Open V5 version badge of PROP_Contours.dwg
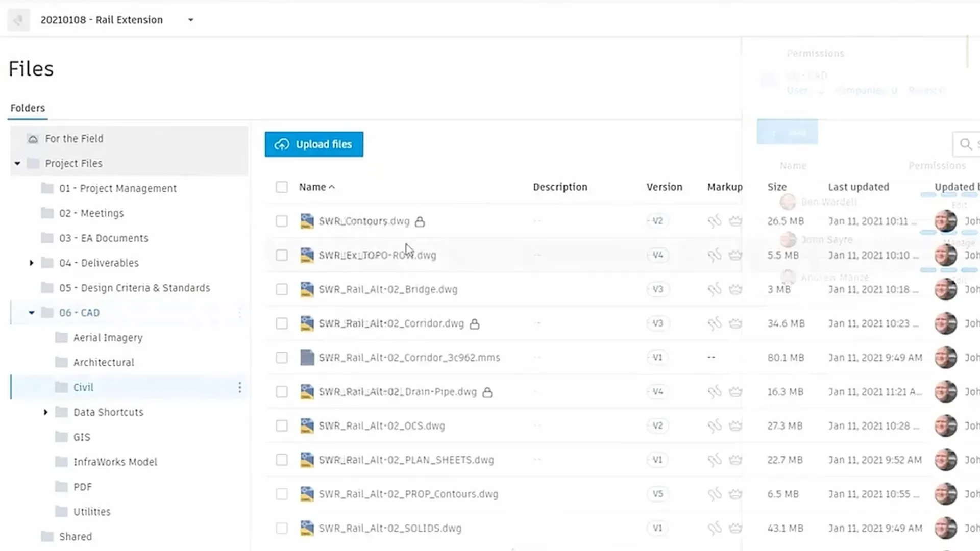Viewport: 980px width, 551px height. (657, 494)
